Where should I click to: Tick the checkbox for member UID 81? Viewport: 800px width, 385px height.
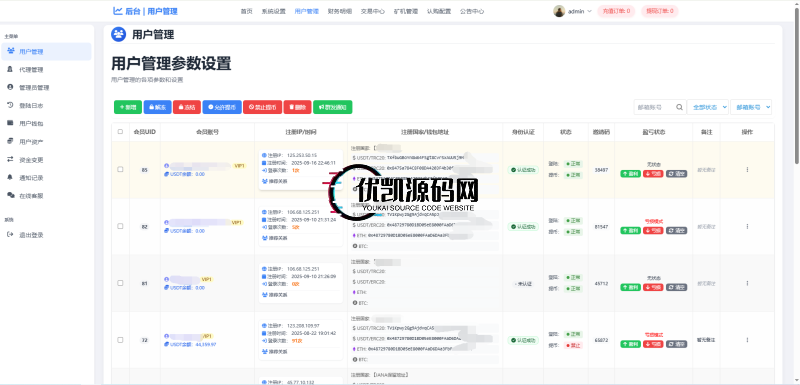120,283
